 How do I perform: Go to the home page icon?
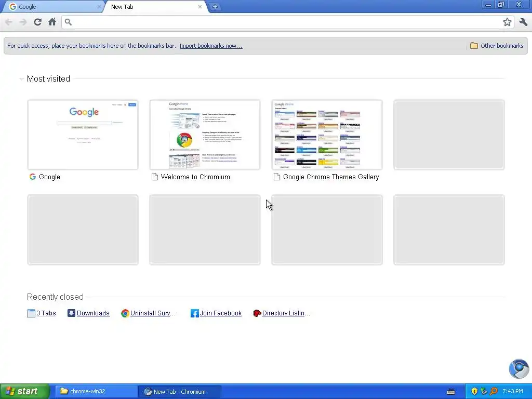52,22
